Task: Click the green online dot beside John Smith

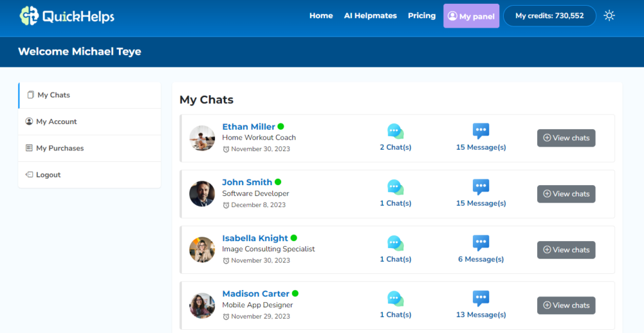Action: 277,182
